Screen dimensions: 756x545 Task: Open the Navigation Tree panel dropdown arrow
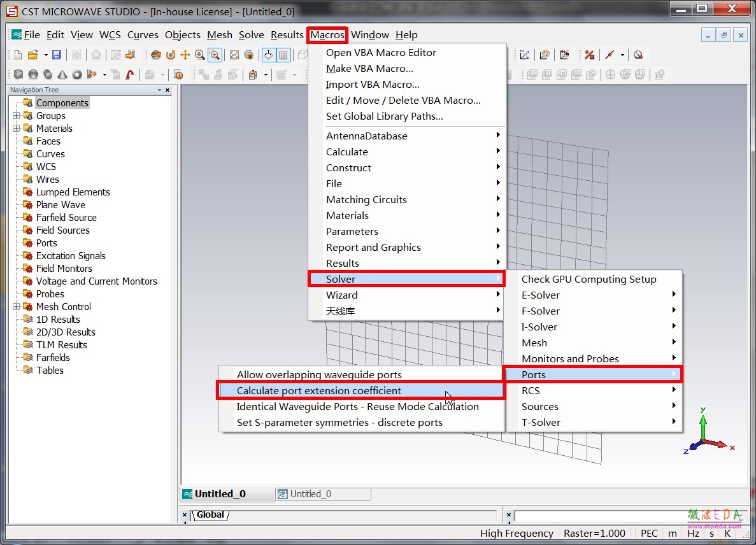pos(160,90)
